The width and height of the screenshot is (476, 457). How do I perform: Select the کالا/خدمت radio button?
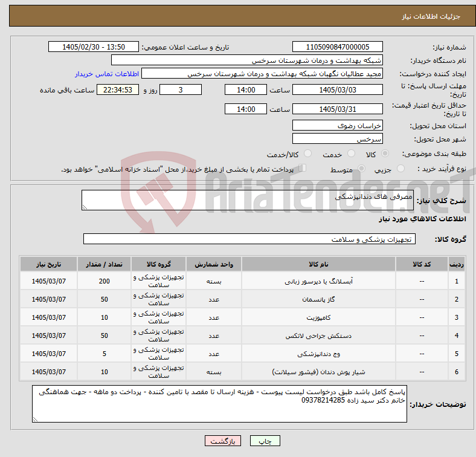308,154
